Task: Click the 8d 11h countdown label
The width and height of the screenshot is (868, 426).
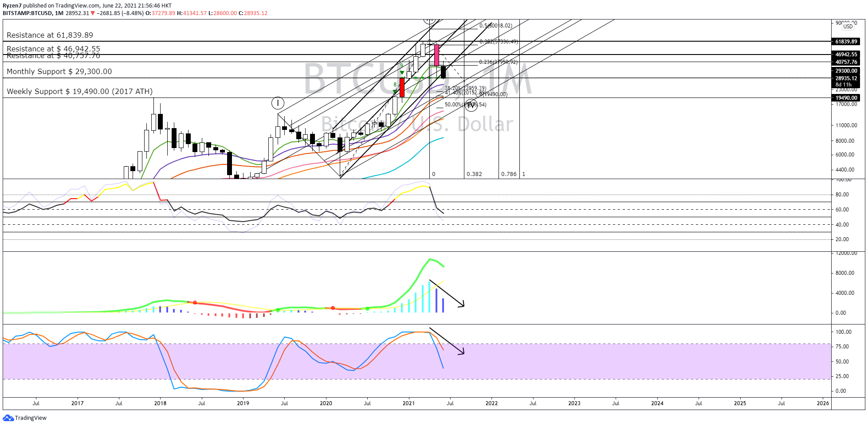Action: point(844,85)
